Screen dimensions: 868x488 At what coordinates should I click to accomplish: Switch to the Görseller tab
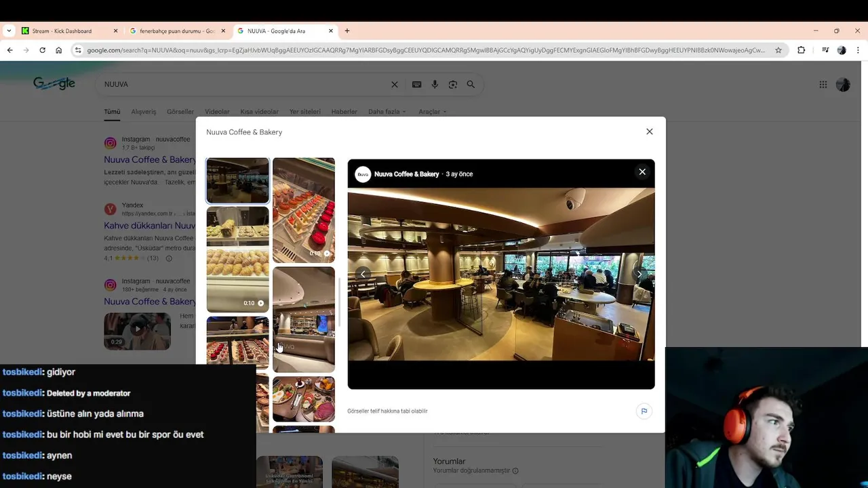(x=180, y=112)
